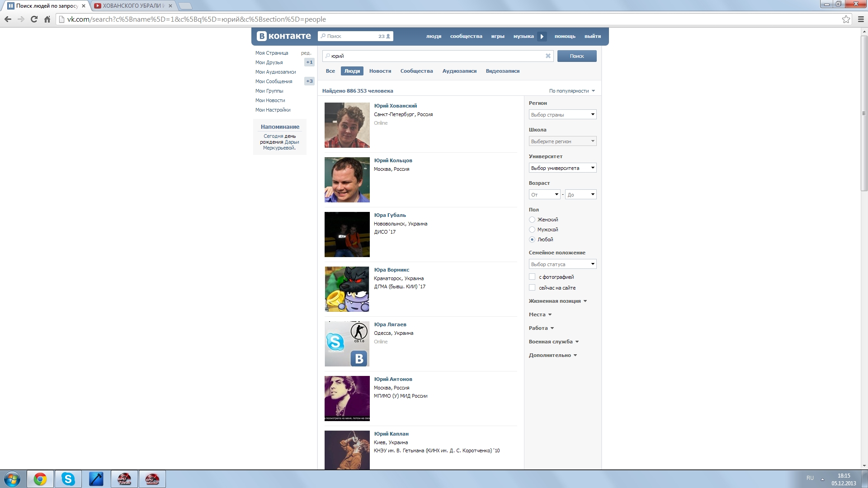The width and height of the screenshot is (868, 488).
Task: Open Юрий Хованский profile link
Action: pos(396,106)
